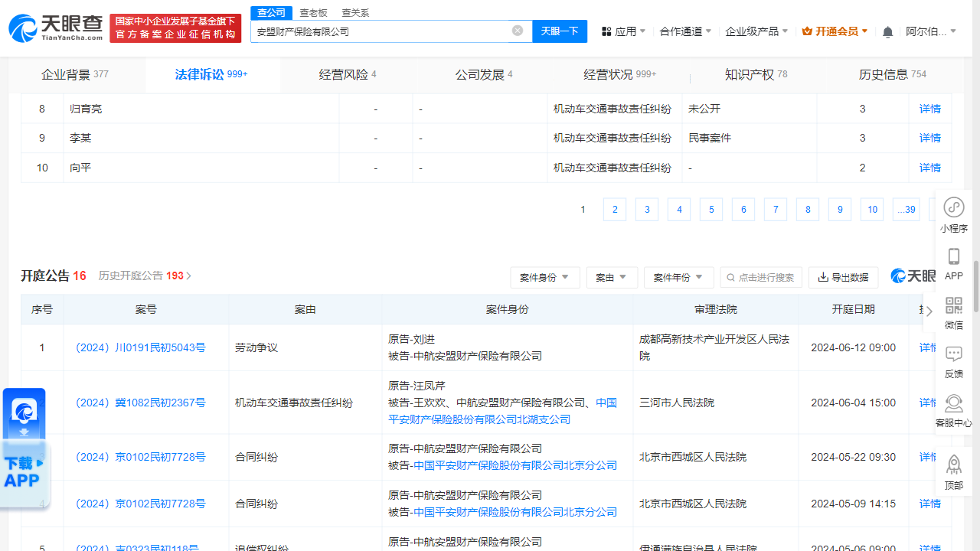Image resolution: width=980 pixels, height=551 pixels.
Task: Open the 小程序 mini-program sidebar icon
Action: [x=953, y=207]
